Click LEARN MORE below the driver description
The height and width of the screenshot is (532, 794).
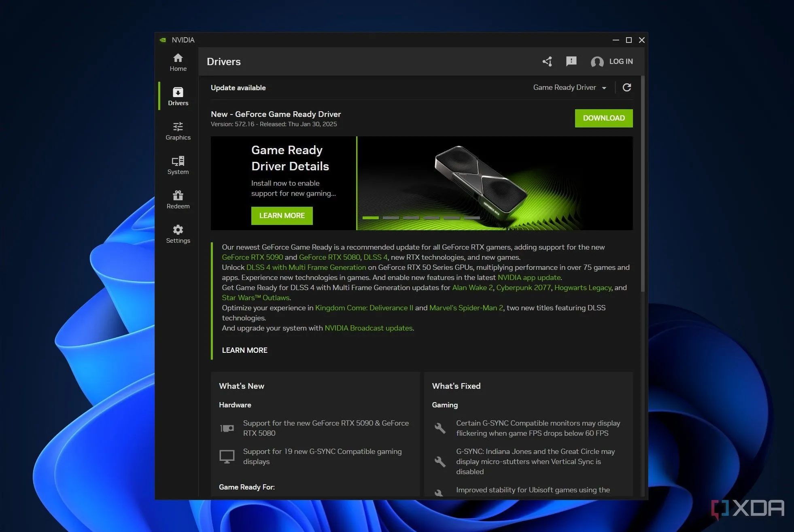point(244,350)
